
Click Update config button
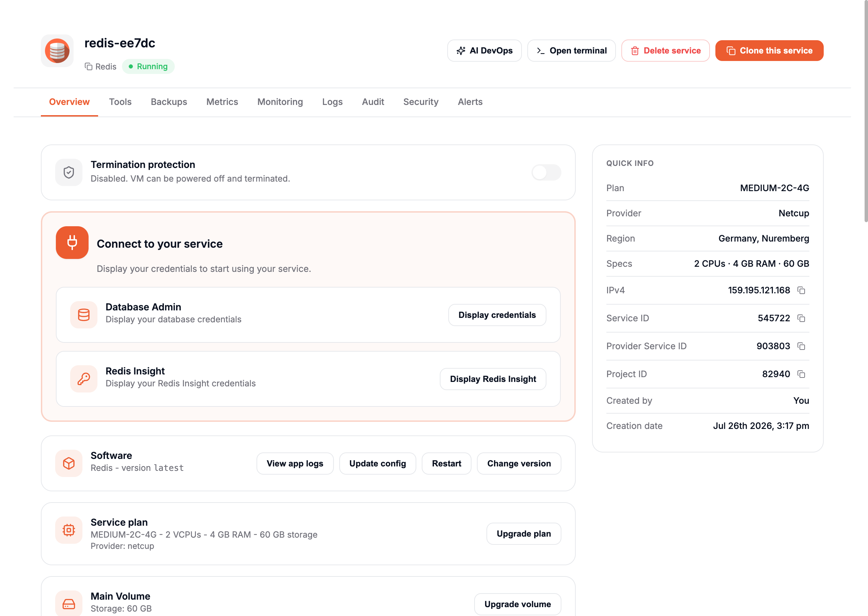click(378, 463)
